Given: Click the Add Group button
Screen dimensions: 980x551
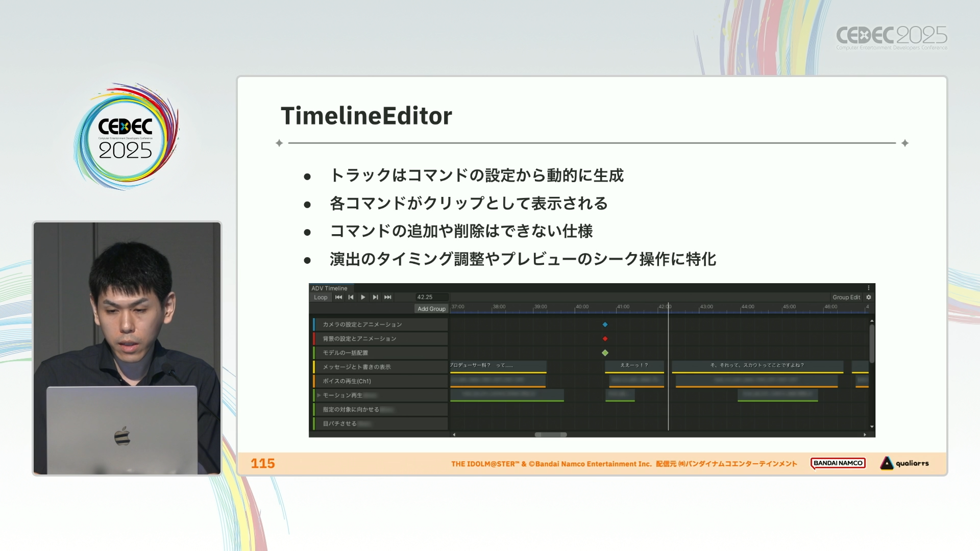Looking at the screenshot, I should (x=431, y=309).
